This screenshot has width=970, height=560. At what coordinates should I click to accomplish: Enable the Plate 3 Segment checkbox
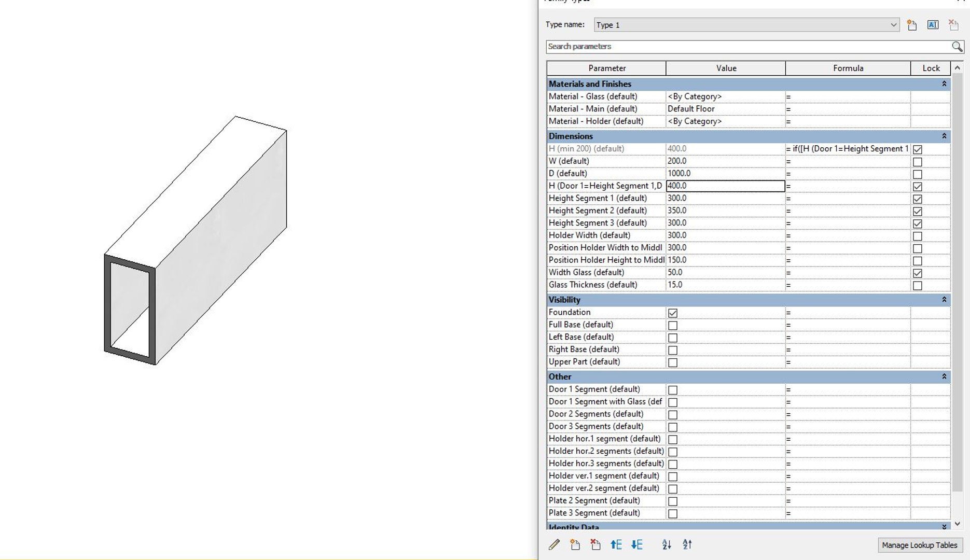click(673, 514)
